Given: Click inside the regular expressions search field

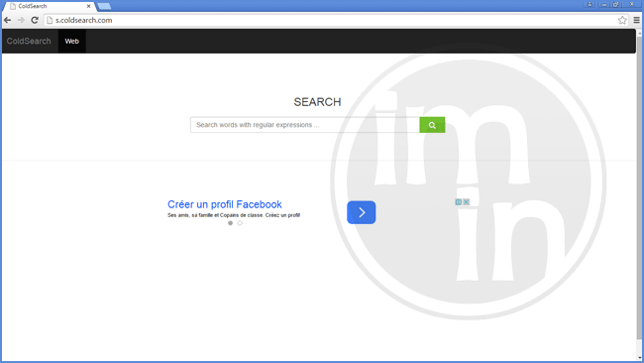Looking at the screenshot, I should point(305,125).
